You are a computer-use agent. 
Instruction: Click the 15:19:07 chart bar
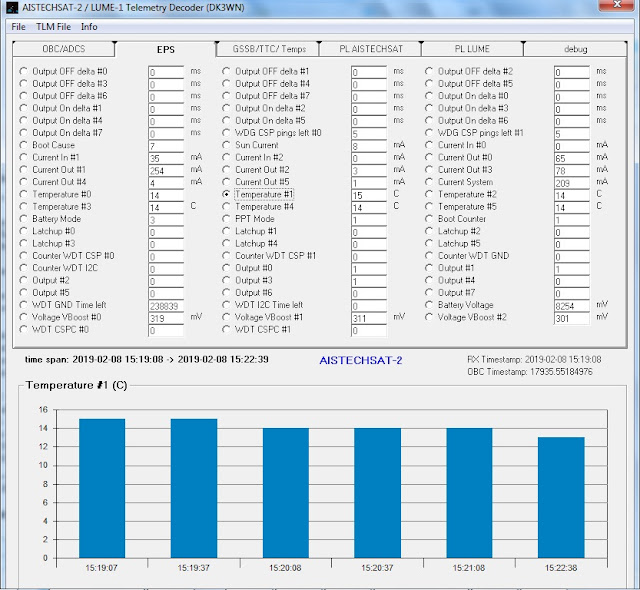102,488
